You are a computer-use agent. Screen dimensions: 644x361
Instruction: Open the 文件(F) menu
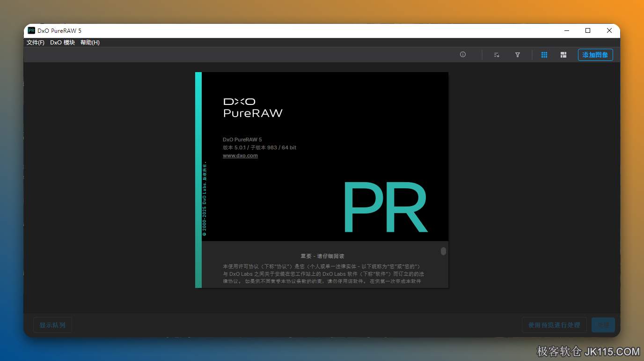pos(36,42)
